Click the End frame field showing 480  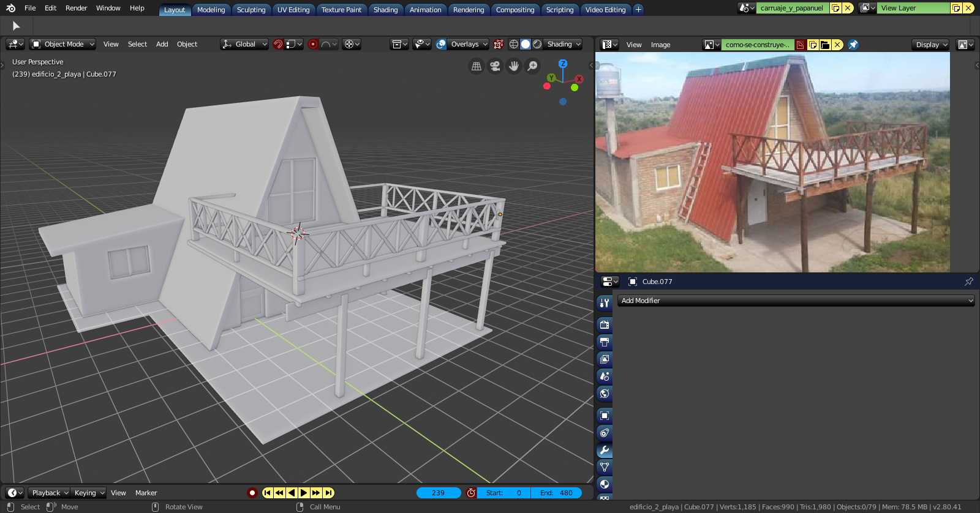pos(556,493)
